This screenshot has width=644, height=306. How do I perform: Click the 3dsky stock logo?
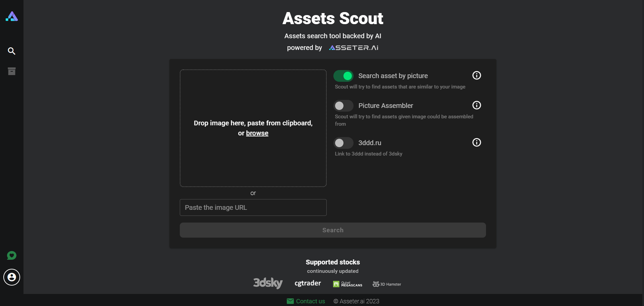[268, 283]
